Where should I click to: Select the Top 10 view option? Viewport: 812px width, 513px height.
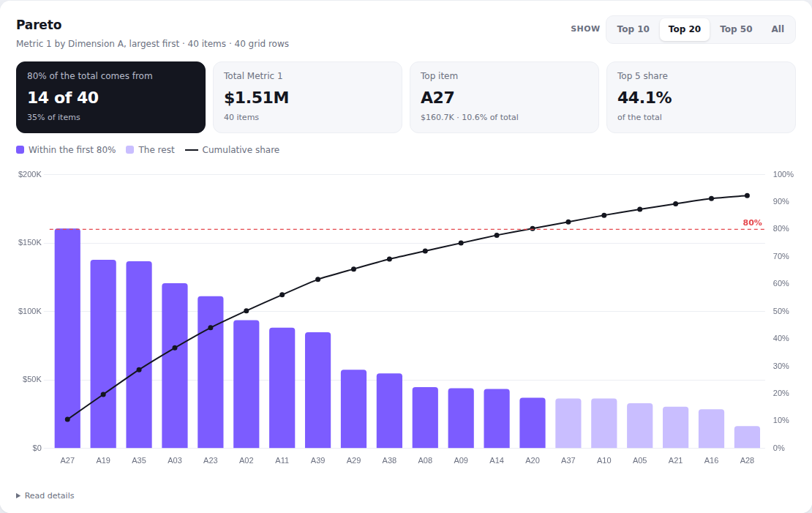(633, 29)
